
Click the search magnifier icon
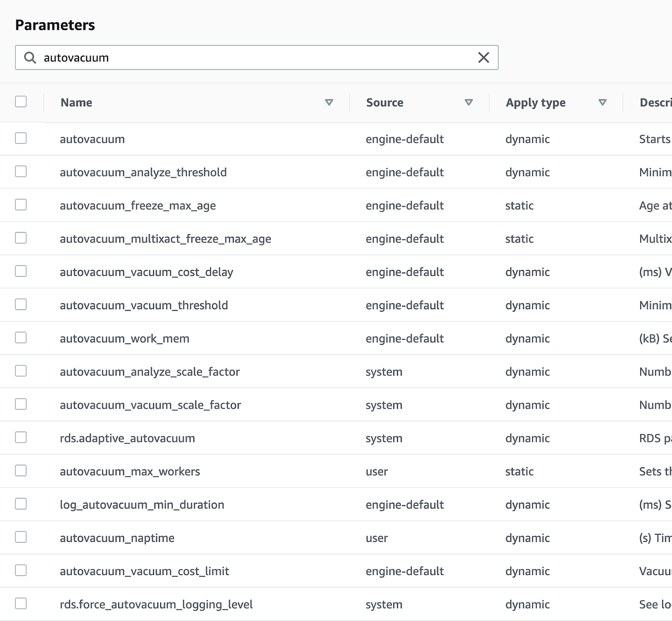coord(30,58)
